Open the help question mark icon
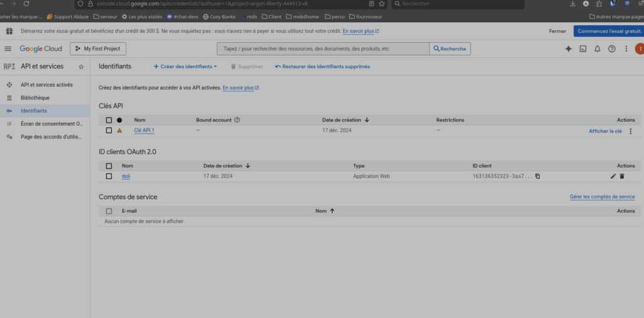The height and width of the screenshot is (318, 644). pos(611,48)
